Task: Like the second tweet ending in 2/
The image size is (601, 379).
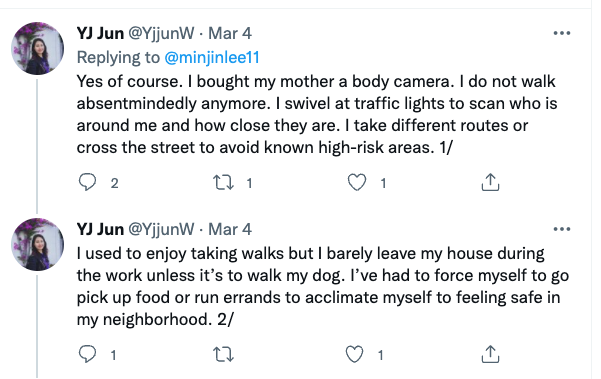Action: click(355, 354)
